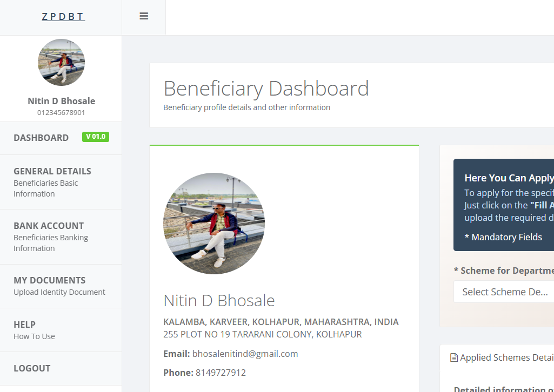Click the Here You Can Apply info box

[503, 205]
